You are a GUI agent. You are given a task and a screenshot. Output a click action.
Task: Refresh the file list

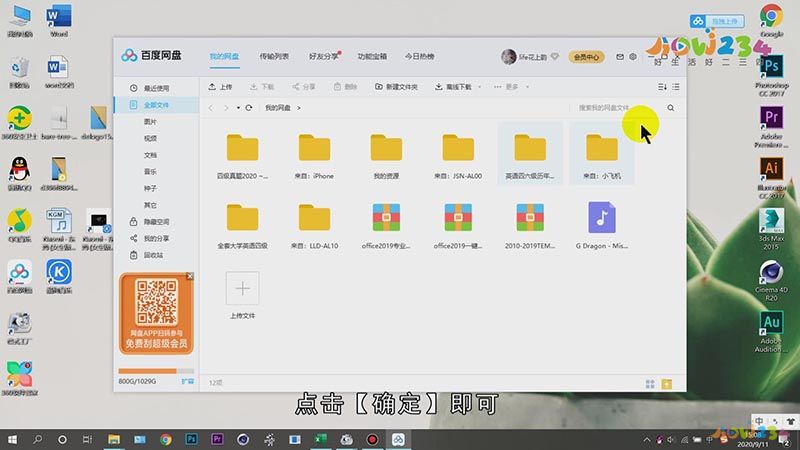[248, 108]
